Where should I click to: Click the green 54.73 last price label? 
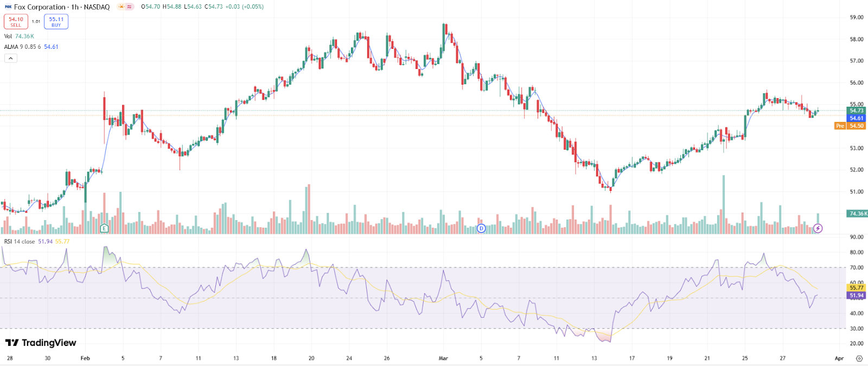coord(856,111)
